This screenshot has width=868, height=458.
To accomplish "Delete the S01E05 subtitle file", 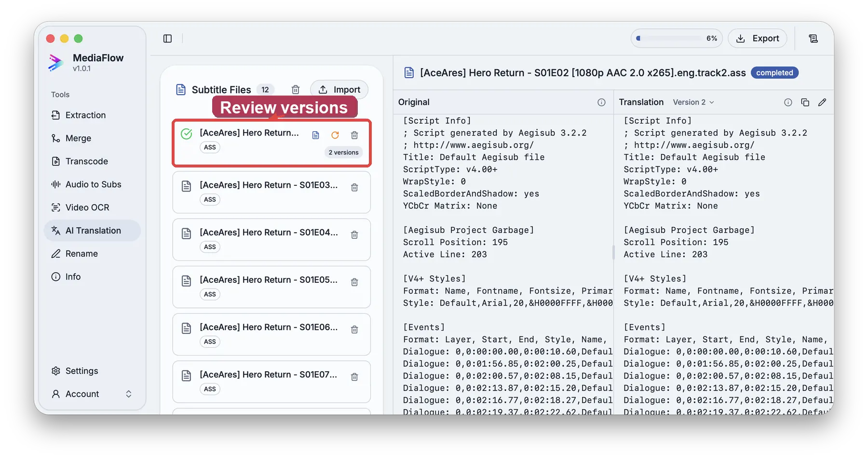I will click(x=354, y=282).
